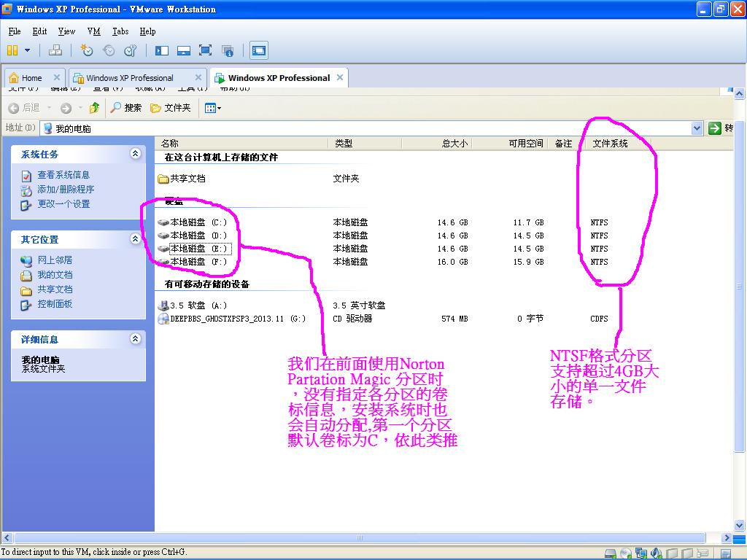Open the VMware Edit menu

coord(39,31)
